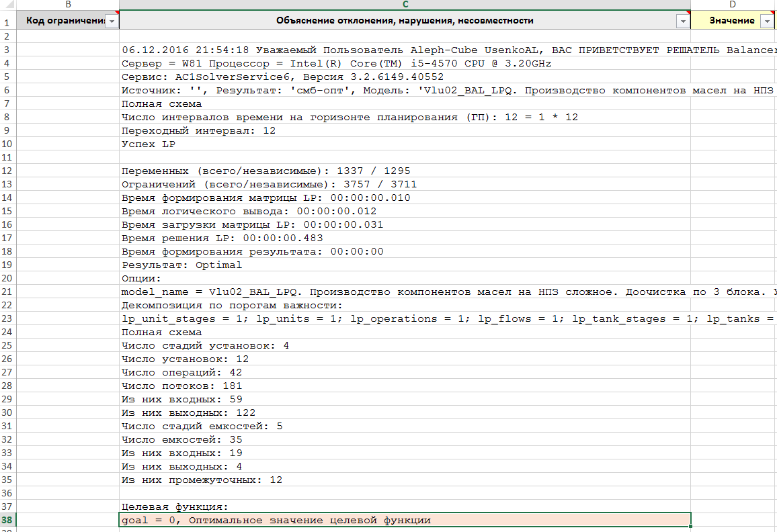This screenshot has width=777, height=532.
Task: Select row 20 header number
Action: tap(7, 278)
